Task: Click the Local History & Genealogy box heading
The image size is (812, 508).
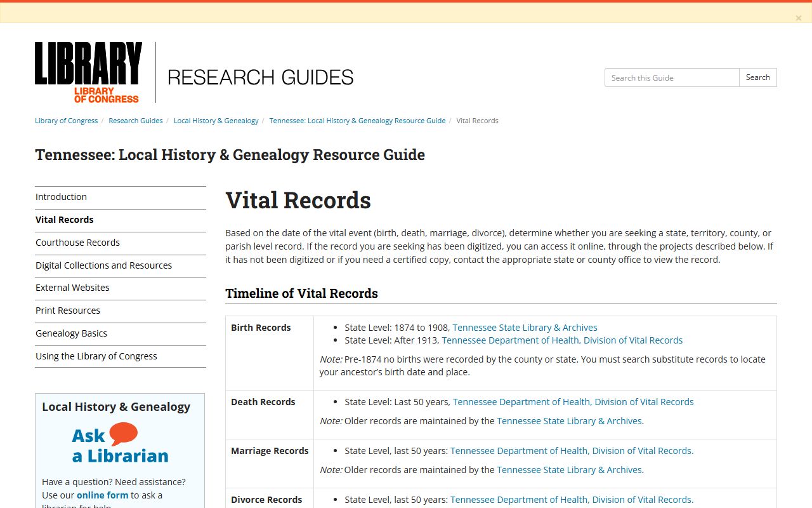Action: pos(116,407)
